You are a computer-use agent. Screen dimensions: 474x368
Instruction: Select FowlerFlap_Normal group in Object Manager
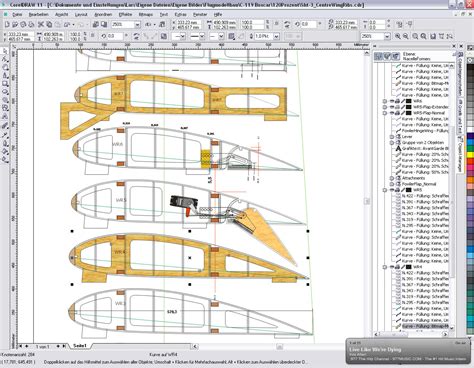click(x=419, y=184)
